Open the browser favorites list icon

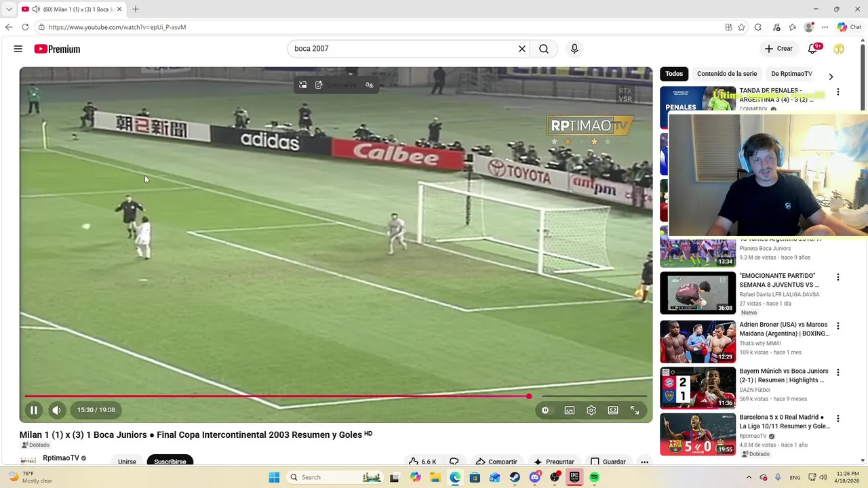[x=792, y=27]
